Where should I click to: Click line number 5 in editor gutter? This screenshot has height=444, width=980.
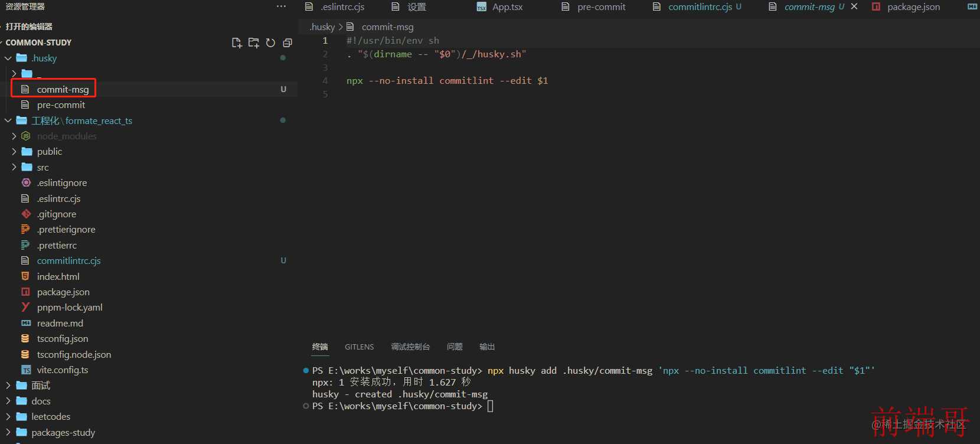(325, 94)
